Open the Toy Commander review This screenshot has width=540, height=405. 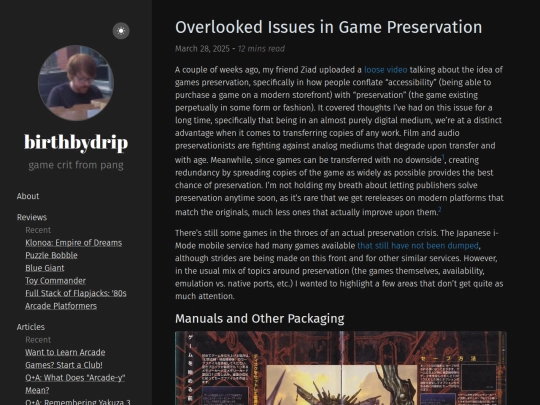[x=55, y=281]
